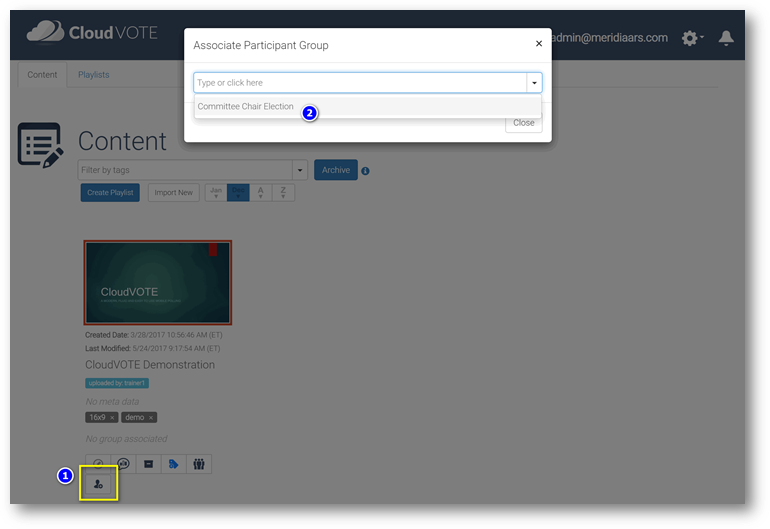Screen dimensions: 770x529
Task: Click the associate participant user icon button
Action: click(x=98, y=484)
